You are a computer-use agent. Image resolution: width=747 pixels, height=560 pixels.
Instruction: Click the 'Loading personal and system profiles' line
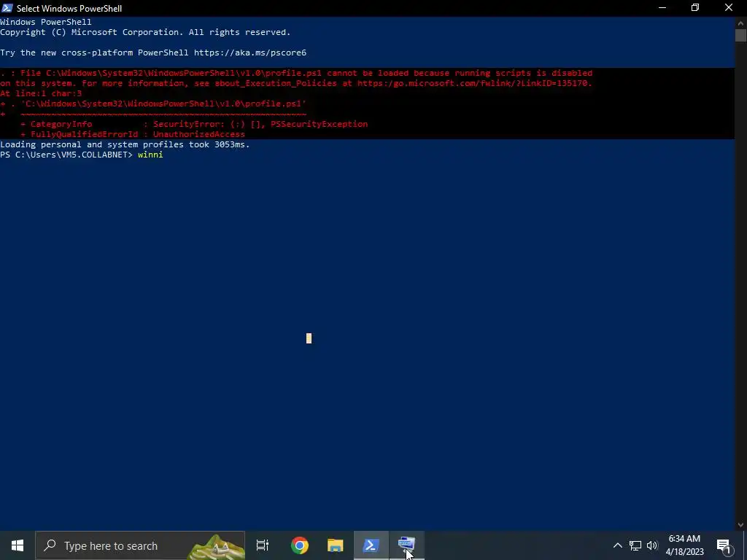coord(125,144)
